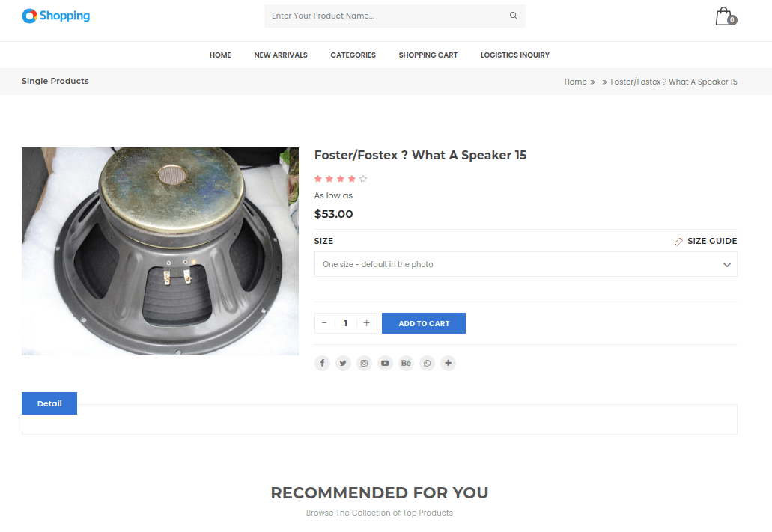This screenshot has width=772, height=532.
Task: Share product via YouTube icon
Action: 385,363
